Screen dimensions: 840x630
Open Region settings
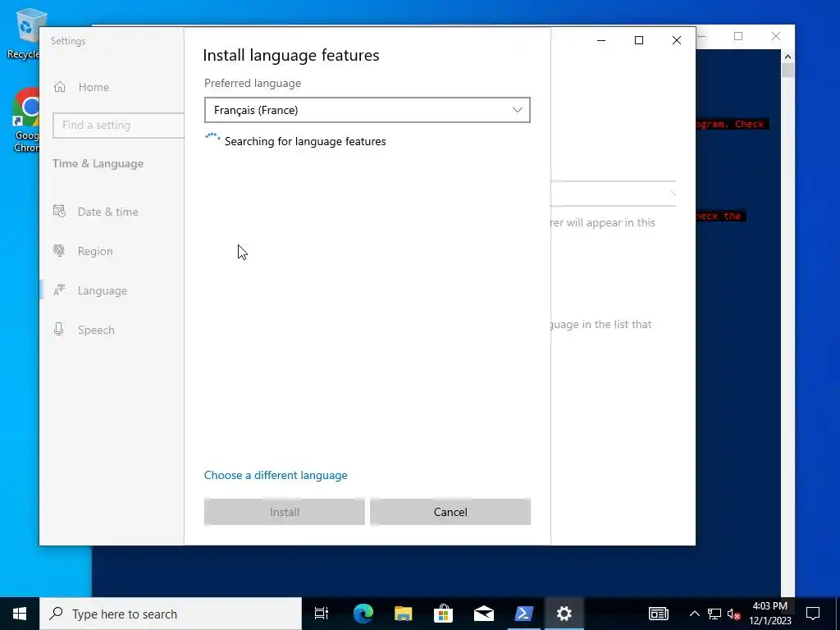pyautogui.click(x=95, y=251)
